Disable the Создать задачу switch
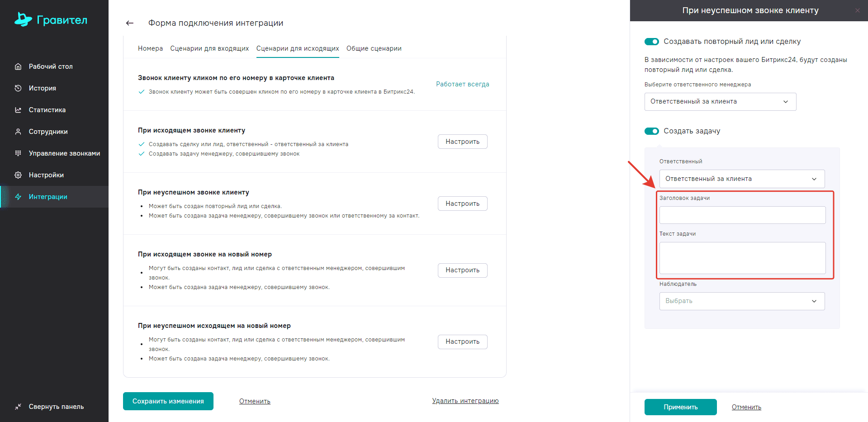Image resolution: width=868 pixels, height=422 pixels. coord(652,131)
